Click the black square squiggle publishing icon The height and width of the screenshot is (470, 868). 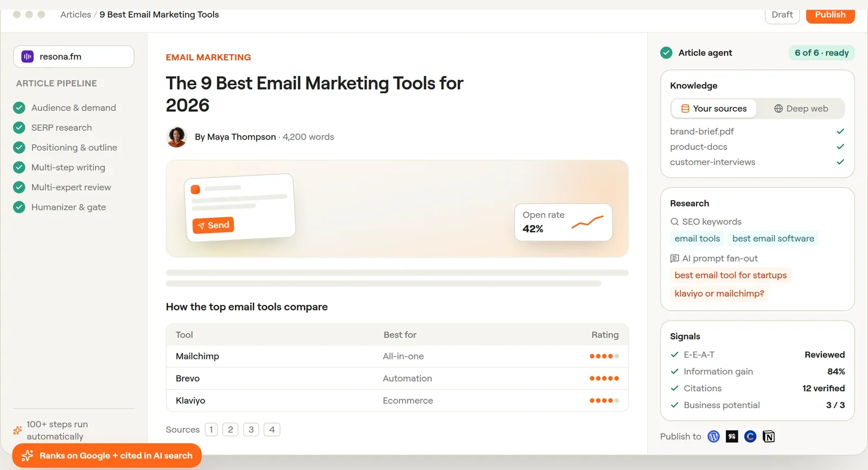(732, 436)
